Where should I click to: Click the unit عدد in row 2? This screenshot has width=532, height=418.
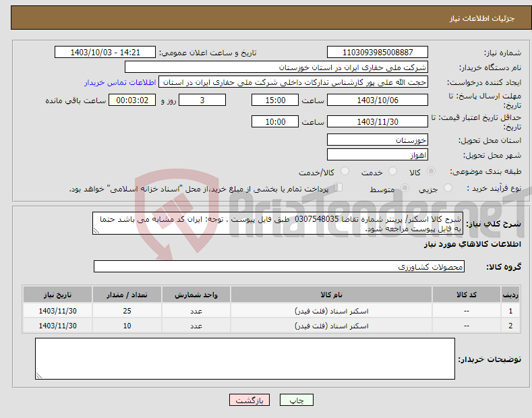(x=196, y=326)
